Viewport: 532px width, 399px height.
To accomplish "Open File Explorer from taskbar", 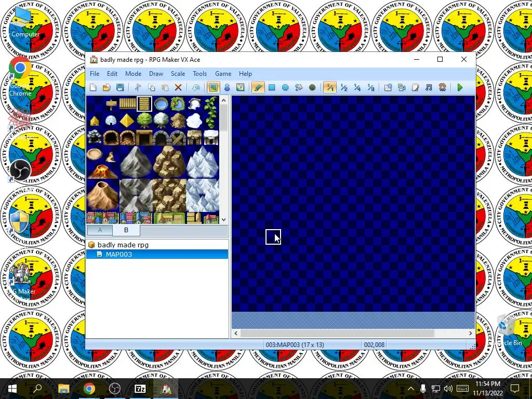I will click(63, 389).
